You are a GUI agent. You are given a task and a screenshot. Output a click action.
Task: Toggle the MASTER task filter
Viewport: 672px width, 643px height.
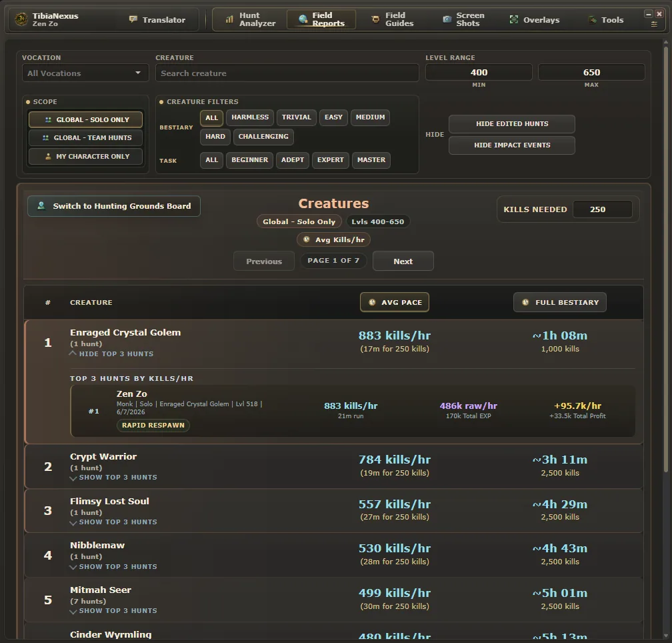[371, 160]
